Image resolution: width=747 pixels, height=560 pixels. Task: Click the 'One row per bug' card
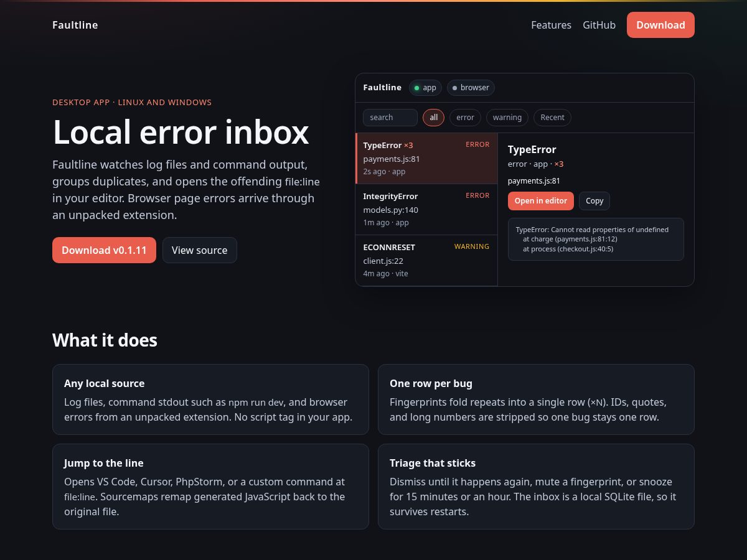(x=536, y=399)
